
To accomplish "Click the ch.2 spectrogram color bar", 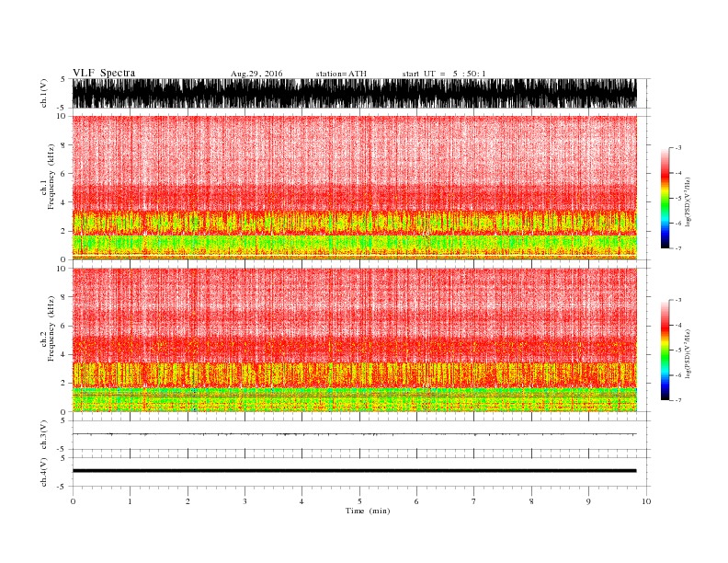I will click(x=665, y=350).
